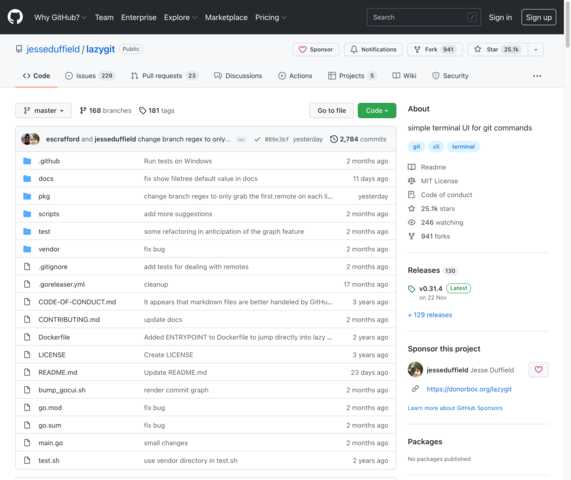Open the three-dot overflow menu in repo tabs
Viewport: 571px width, 480px height.
[x=537, y=76]
